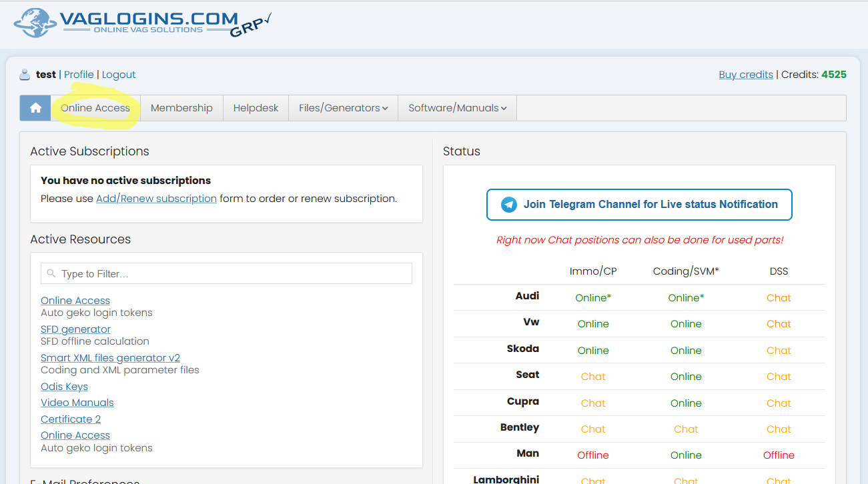The height and width of the screenshot is (484, 868).
Task: Open the Online Access tab
Action: 95,108
